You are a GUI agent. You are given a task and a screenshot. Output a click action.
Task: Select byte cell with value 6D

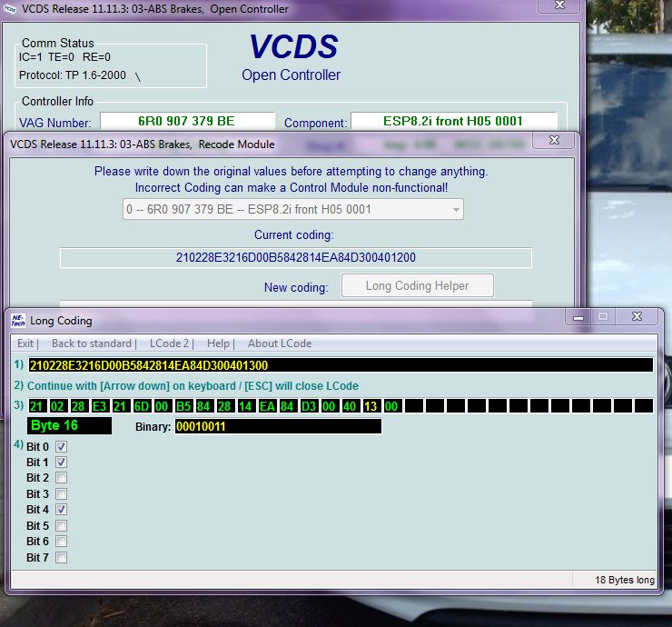pyautogui.click(x=141, y=405)
